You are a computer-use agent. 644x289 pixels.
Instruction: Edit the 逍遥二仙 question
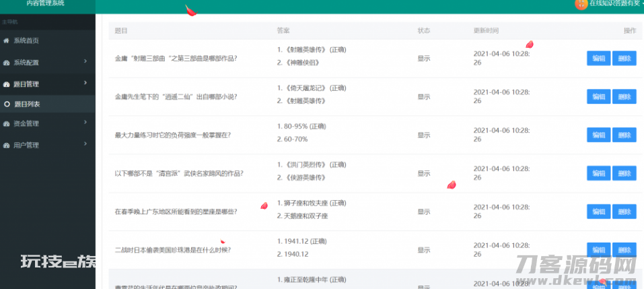tap(599, 96)
